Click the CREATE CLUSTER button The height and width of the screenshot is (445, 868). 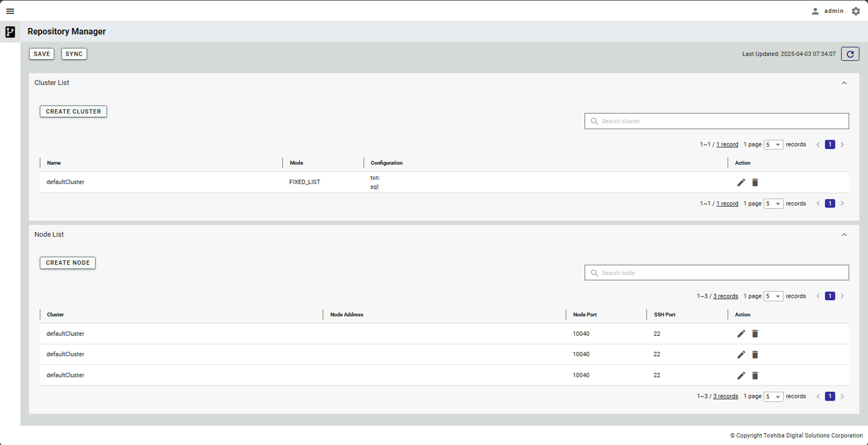point(73,111)
